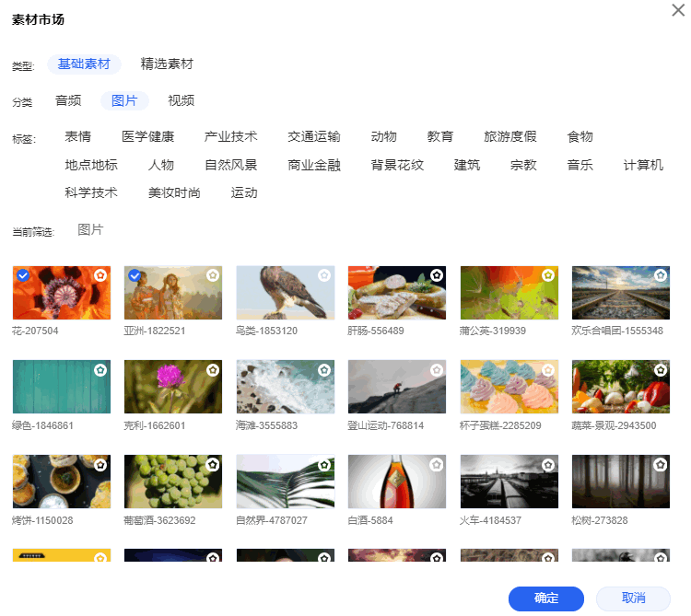Filter by 表情 tag
Image resolution: width=691 pixels, height=616 pixels.
pyautogui.click(x=77, y=137)
